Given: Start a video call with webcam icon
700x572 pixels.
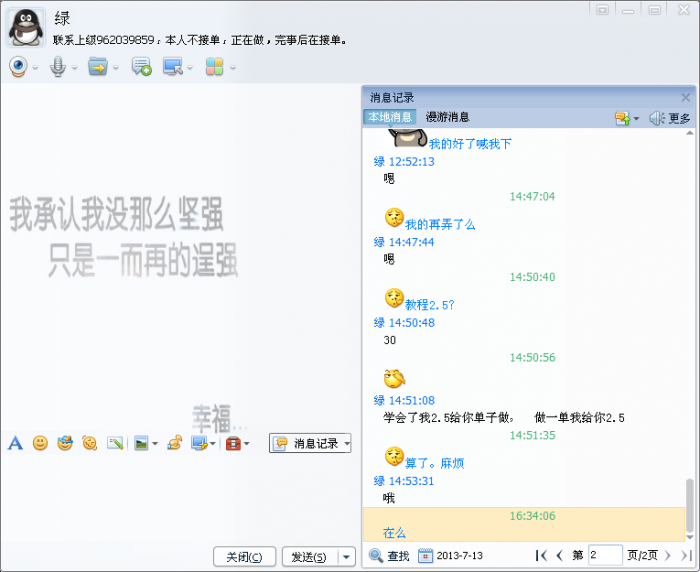Looking at the screenshot, I should (18, 67).
